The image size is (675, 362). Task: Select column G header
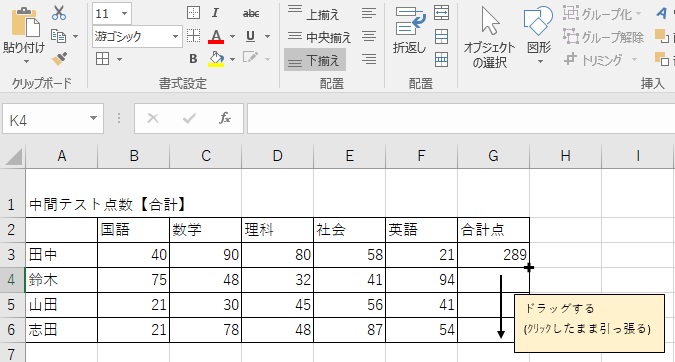pyautogui.click(x=493, y=156)
